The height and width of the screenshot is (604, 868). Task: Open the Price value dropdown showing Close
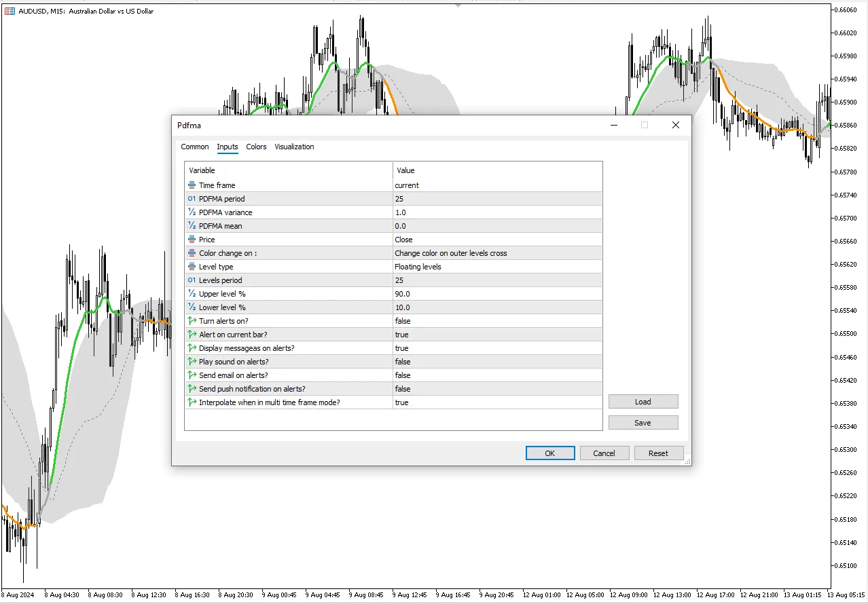coord(496,240)
